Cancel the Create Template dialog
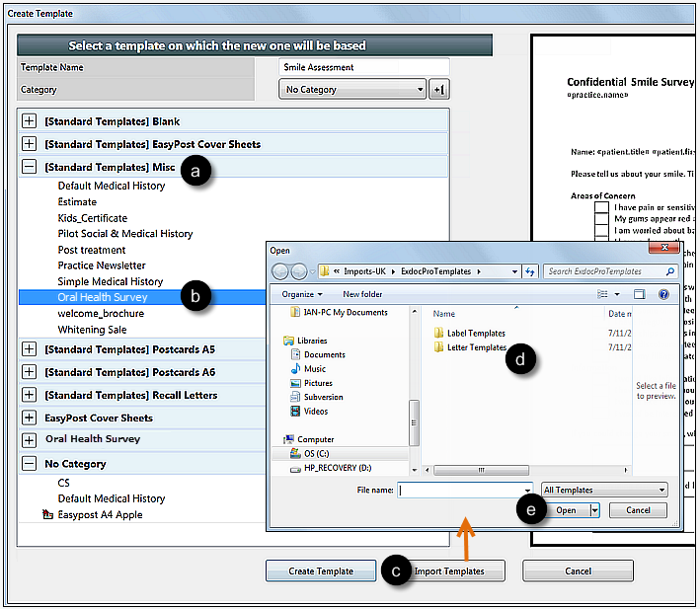Screen dimensions: 700x609 [579, 571]
